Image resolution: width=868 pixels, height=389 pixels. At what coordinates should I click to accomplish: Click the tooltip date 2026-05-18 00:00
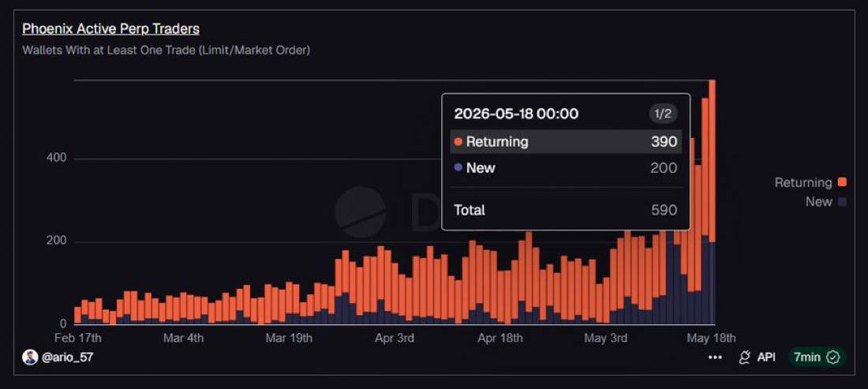tap(516, 114)
